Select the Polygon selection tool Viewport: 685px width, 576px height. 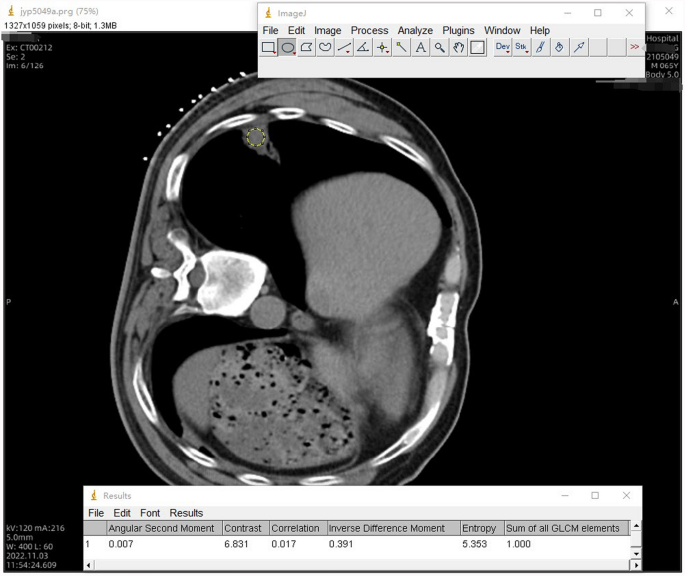tap(306, 47)
